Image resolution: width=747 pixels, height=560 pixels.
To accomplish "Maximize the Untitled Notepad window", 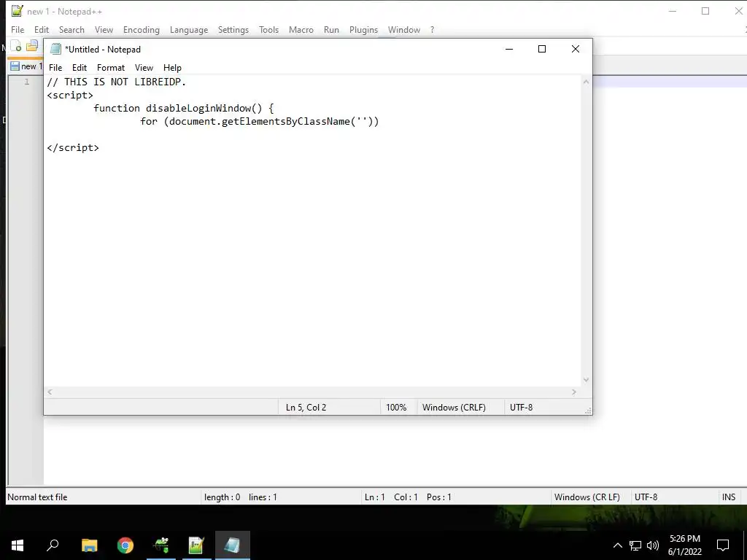I will click(x=542, y=49).
